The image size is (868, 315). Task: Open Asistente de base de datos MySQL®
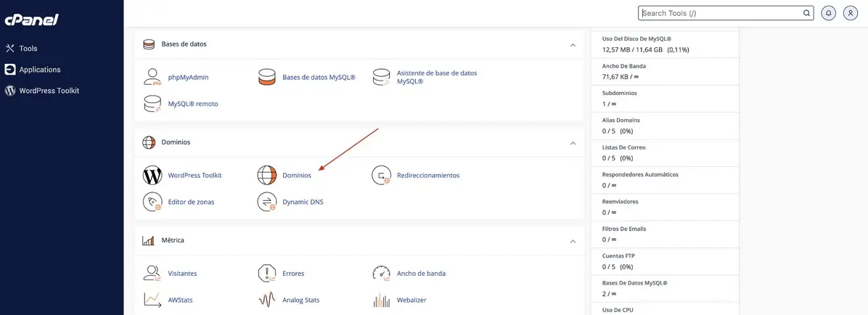click(437, 77)
